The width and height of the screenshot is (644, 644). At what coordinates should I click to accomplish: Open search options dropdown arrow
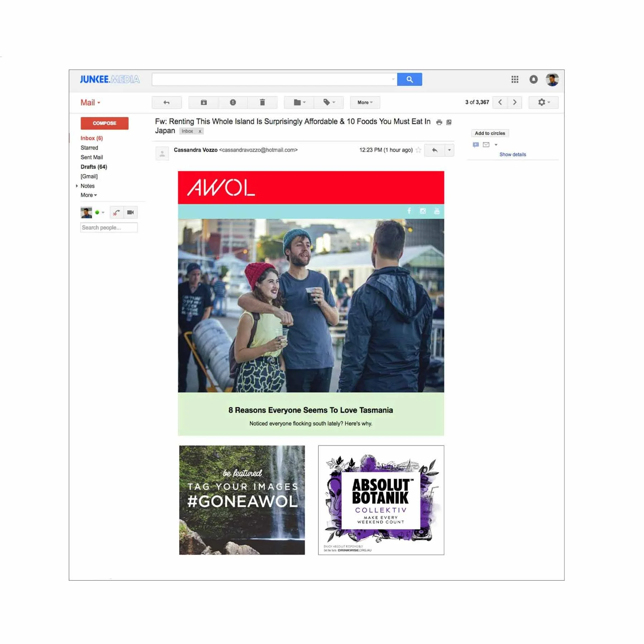pos(393,79)
